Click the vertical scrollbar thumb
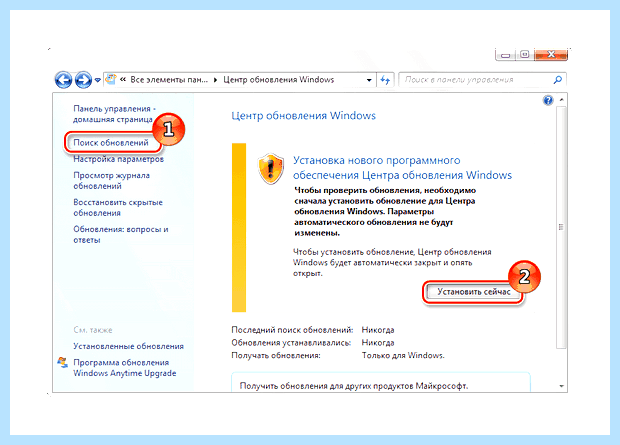The height and width of the screenshot is (445, 620). click(x=561, y=227)
